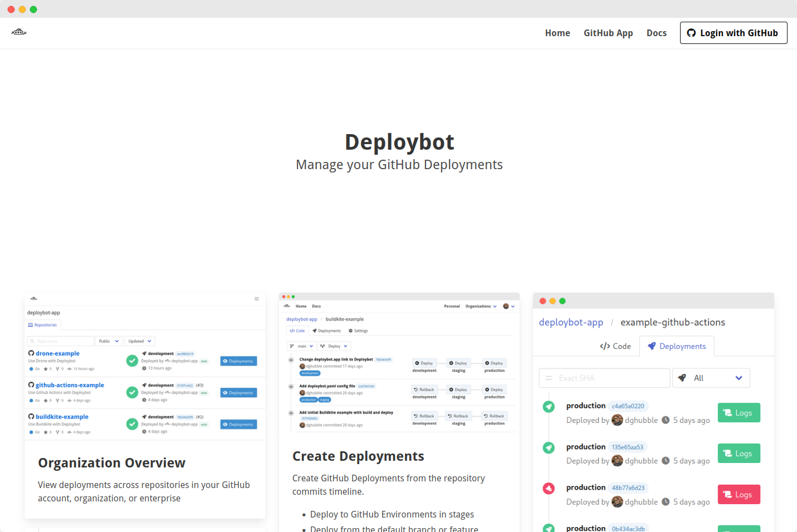Open the All environments dropdown
The height and width of the screenshot is (532, 797).
tap(711, 378)
